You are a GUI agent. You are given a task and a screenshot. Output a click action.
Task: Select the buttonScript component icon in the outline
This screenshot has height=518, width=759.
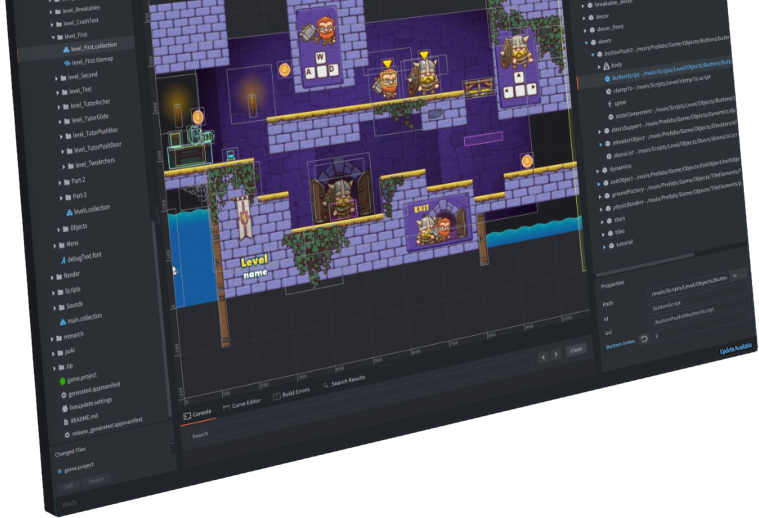coord(607,78)
